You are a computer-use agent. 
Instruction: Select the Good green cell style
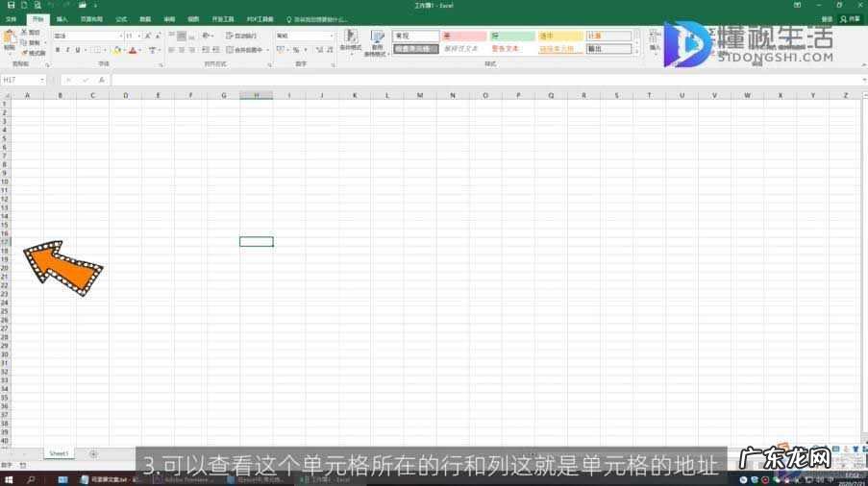point(512,36)
